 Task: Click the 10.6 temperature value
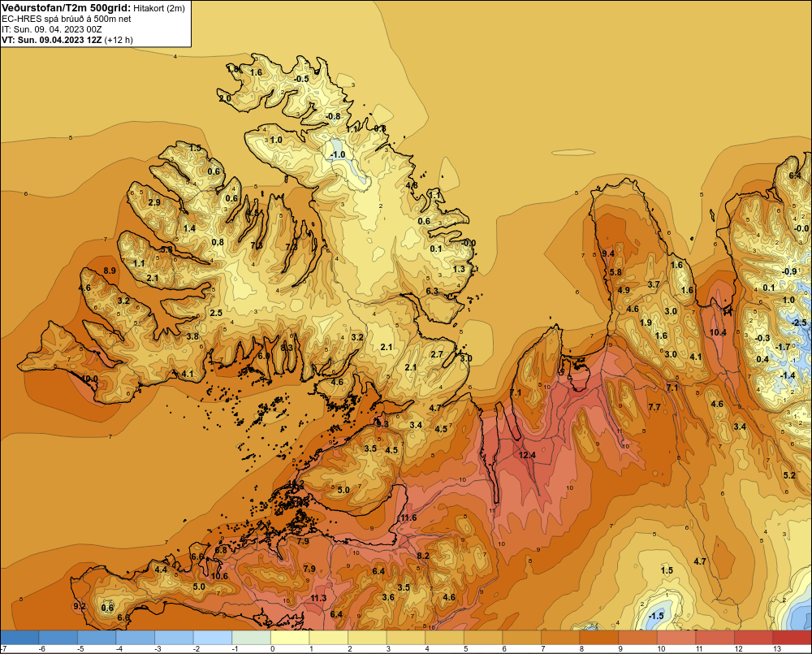219,576
